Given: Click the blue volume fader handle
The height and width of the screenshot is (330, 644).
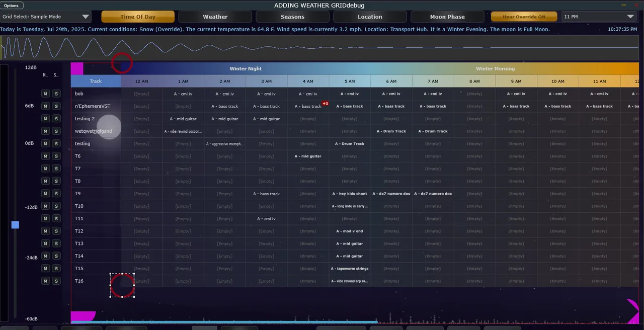Looking at the screenshot, I should click(x=15, y=225).
